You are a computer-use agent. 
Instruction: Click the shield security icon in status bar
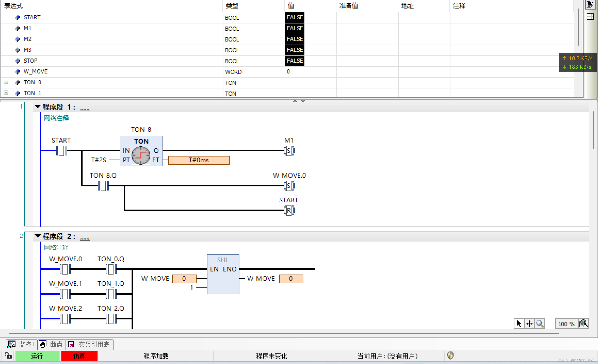(x=450, y=355)
